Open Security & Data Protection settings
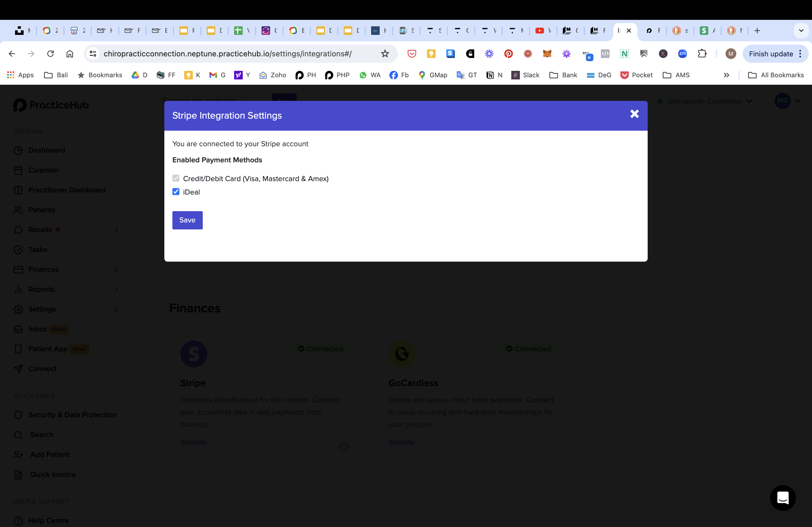Viewport: 812px width, 527px height. coord(72,415)
